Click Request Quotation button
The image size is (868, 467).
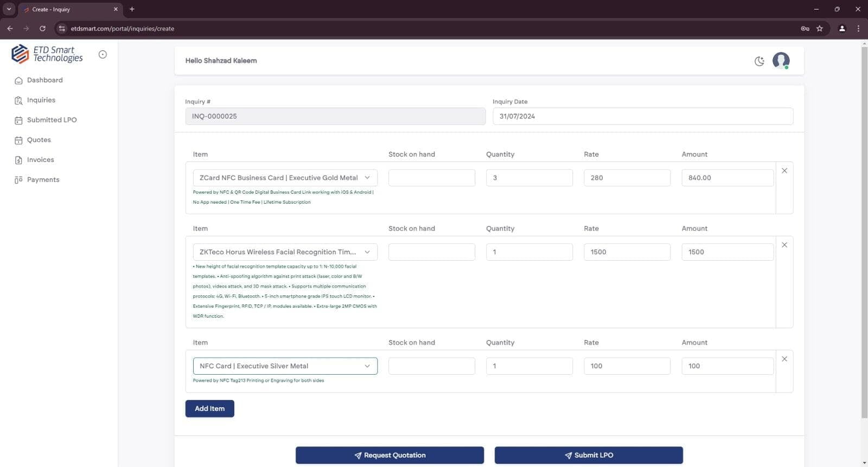pos(390,455)
